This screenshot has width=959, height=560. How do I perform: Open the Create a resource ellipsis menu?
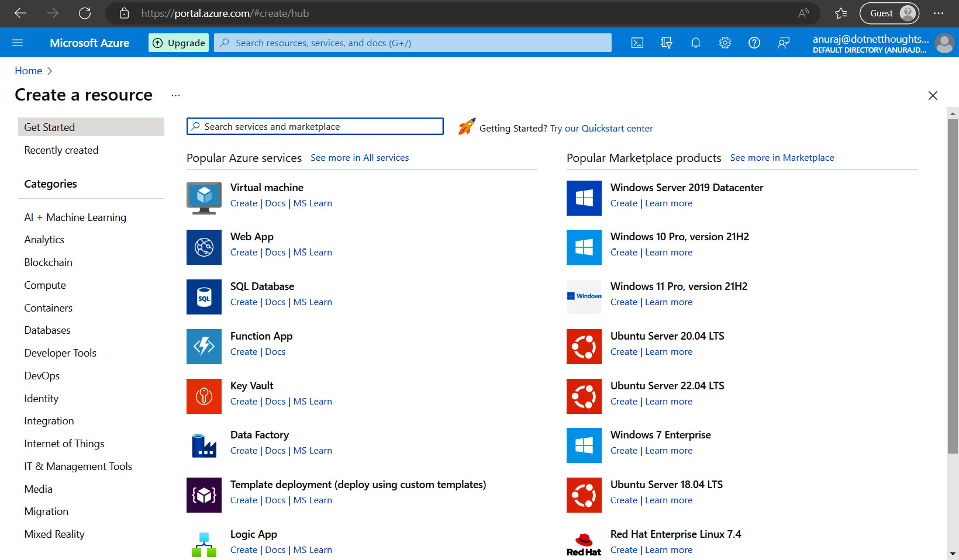tap(175, 95)
